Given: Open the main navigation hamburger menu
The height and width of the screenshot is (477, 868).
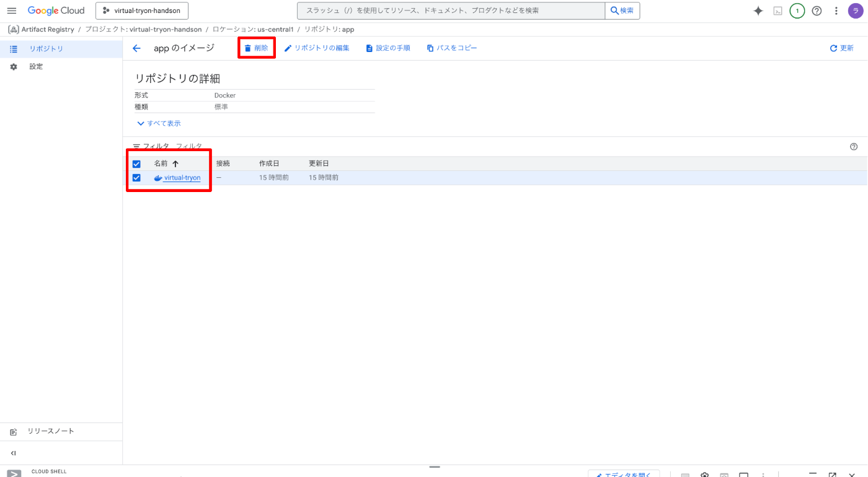Looking at the screenshot, I should [12, 11].
